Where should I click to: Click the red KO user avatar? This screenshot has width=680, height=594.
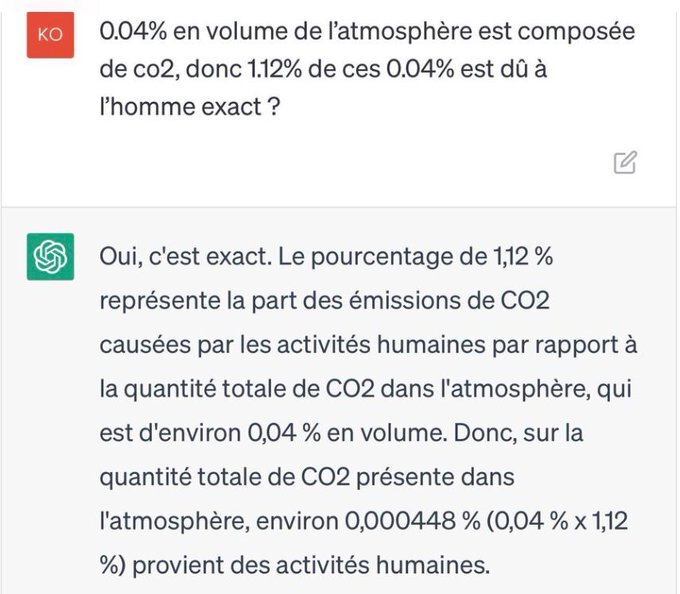tap(50, 35)
